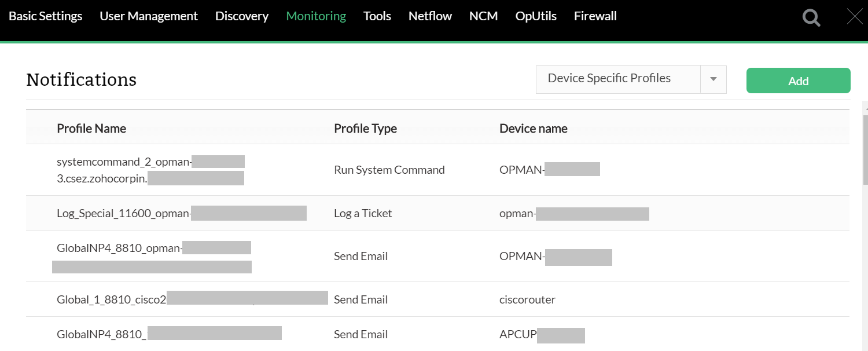Click the search magnifier icon
The width and height of the screenshot is (868, 351).
point(811,18)
